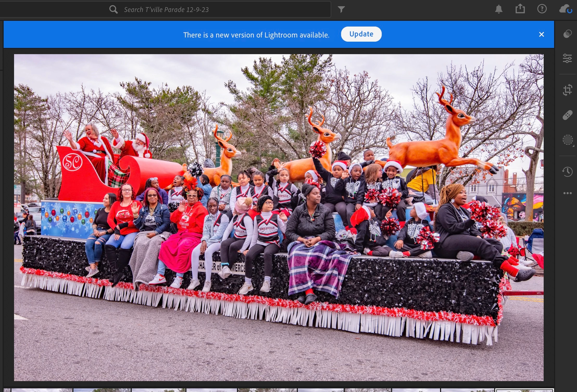Open the three-dot more options menu
Viewport: 577px width, 392px height.
[567, 193]
